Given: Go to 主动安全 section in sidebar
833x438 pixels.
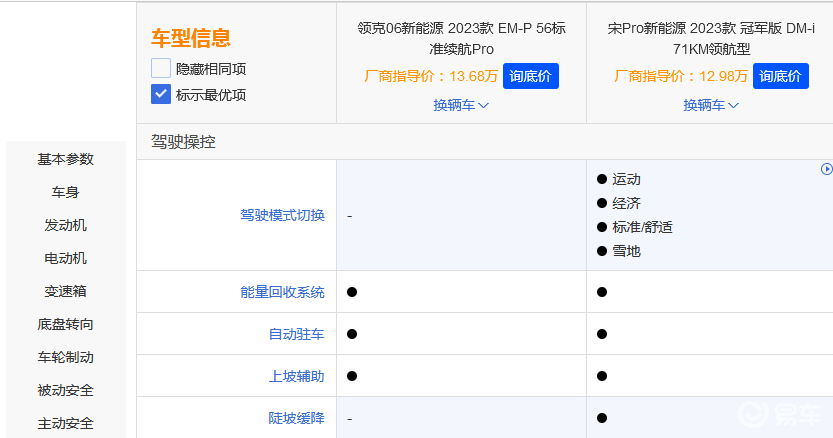Looking at the screenshot, I should (x=65, y=423).
